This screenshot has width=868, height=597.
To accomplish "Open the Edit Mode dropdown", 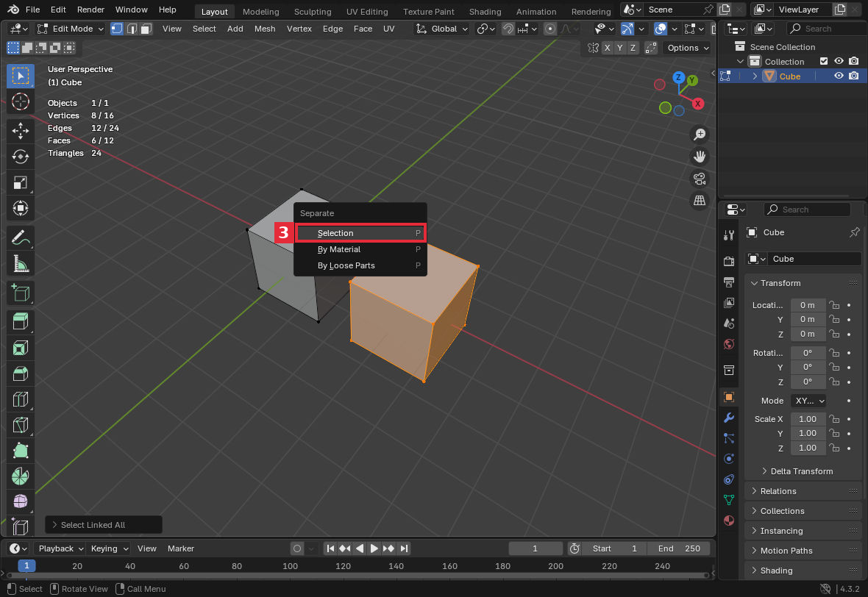I will coord(71,29).
